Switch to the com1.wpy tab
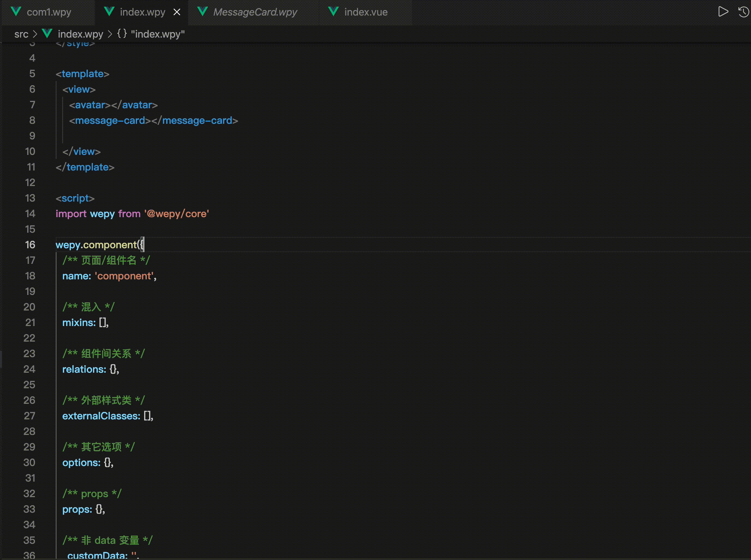 point(49,12)
